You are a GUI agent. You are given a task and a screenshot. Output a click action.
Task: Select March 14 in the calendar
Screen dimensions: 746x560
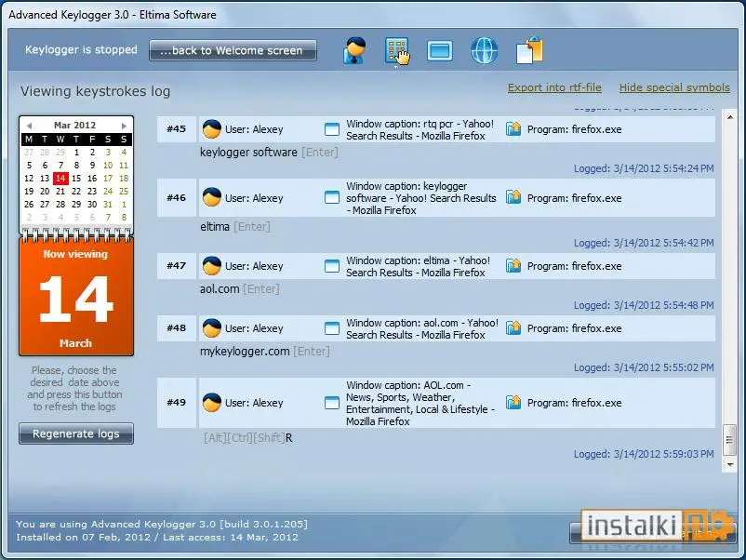(x=60, y=178)
